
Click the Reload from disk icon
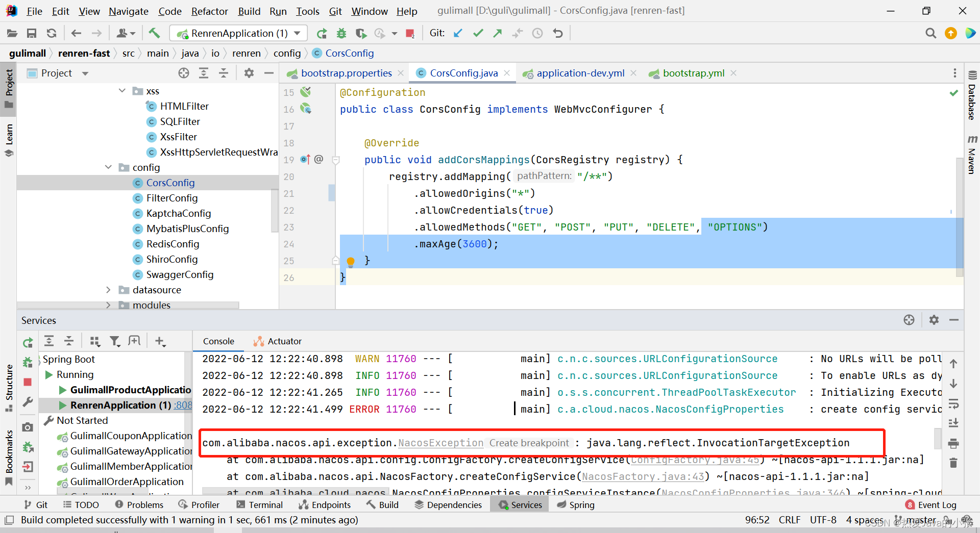pos(52,34)
